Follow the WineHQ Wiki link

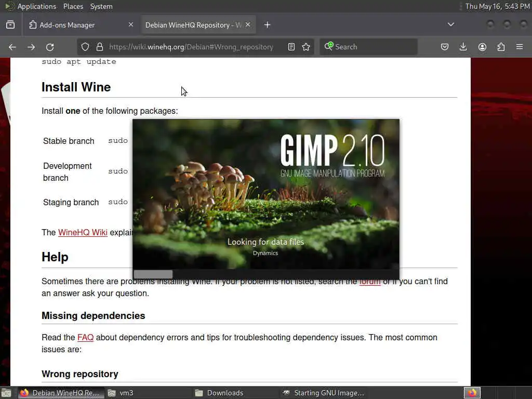pos(83,232)
